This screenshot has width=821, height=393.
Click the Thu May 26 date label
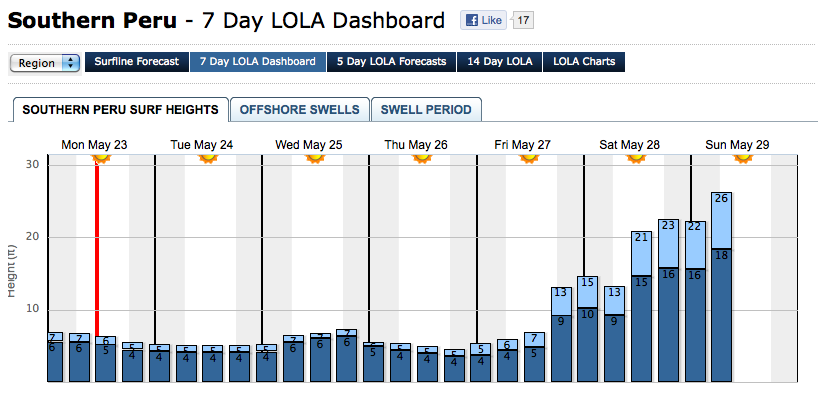tap(416, 145)
